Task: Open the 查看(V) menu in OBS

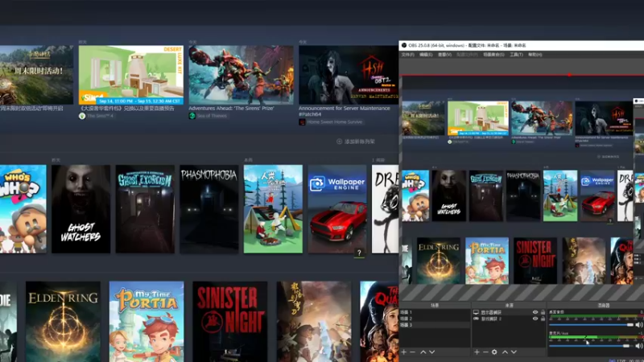Action: click(444, 55)
